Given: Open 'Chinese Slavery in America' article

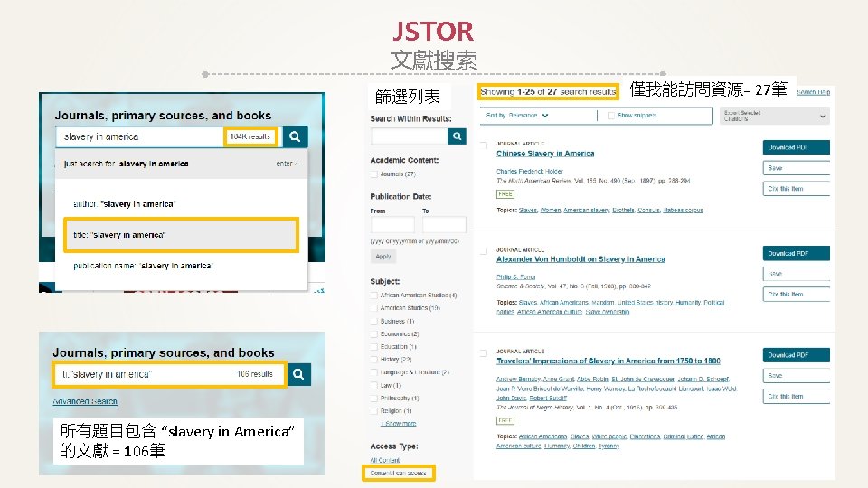Looking at the screenshot, I should [x=545, y=154].
